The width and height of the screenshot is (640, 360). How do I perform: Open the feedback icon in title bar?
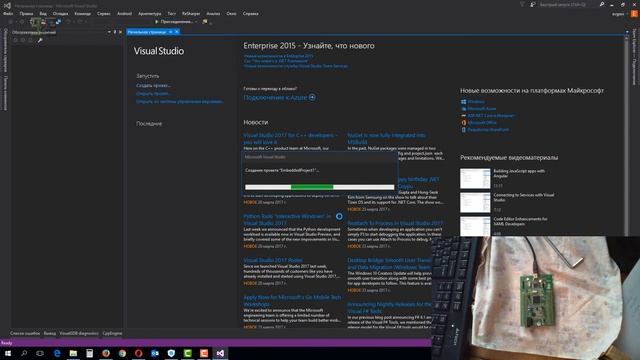coord(533,4)
